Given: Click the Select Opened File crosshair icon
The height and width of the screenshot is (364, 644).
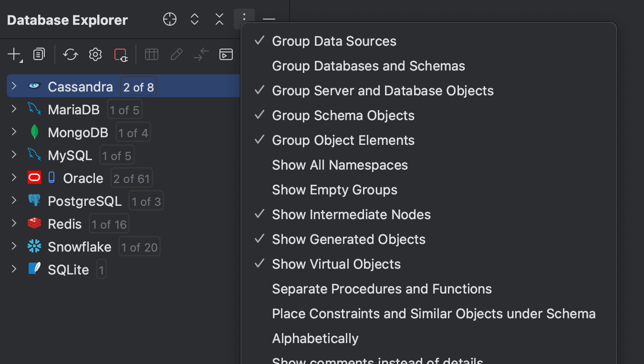Looking at the screenshot, I should [x=169, y=19].
